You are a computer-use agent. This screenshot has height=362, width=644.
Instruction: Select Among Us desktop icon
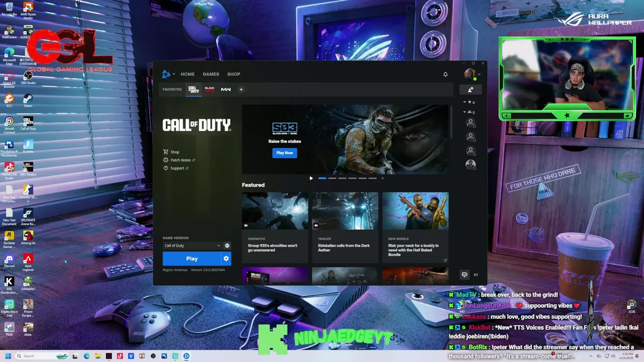point(28,238)
